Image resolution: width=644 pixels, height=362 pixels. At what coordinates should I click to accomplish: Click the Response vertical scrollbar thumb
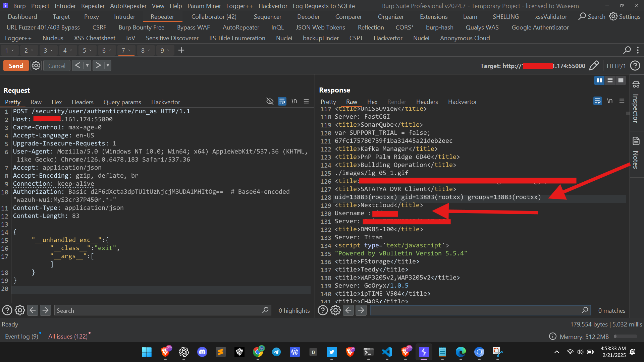coord(628,113)
